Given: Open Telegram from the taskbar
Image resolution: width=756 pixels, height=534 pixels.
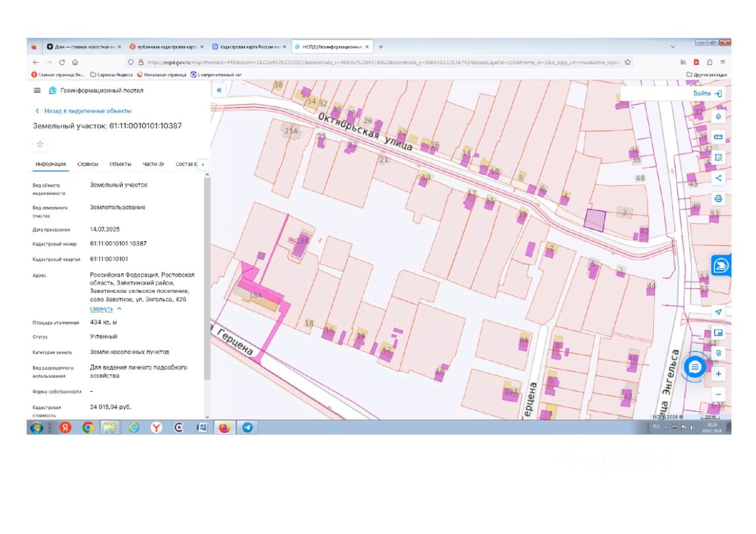Looking at the screenshot, I should (247, 428).
